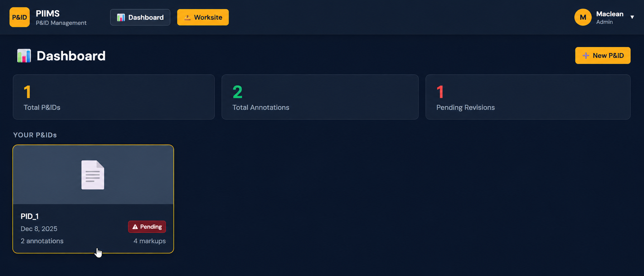Screen dimensions: 644x276
Task: Click the 2 annotations label
Action: pyautogui.click(x=42, y=241)
